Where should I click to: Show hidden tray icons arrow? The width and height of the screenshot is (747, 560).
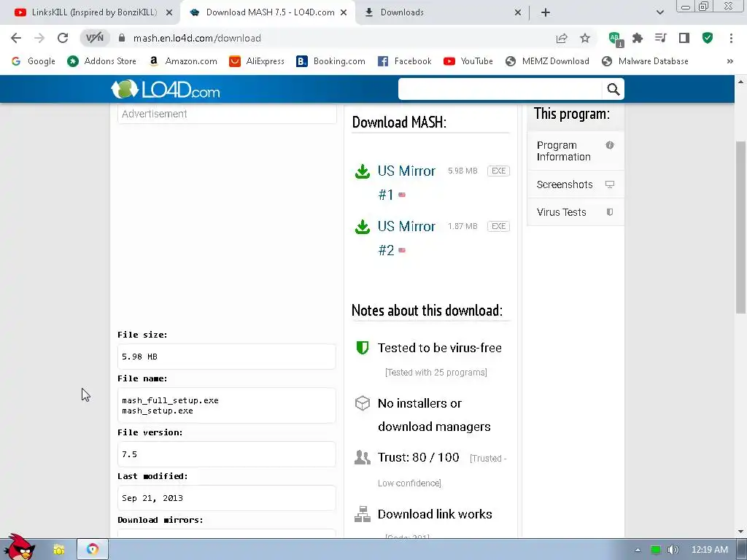[638, 550]
